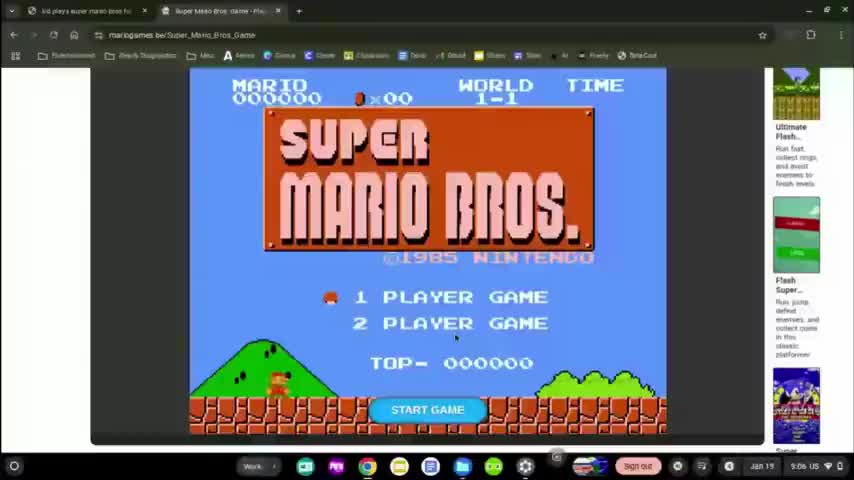Open the Classroom bookmark icon
Viewport: 854px width, 480px height.
coord(367,56)
